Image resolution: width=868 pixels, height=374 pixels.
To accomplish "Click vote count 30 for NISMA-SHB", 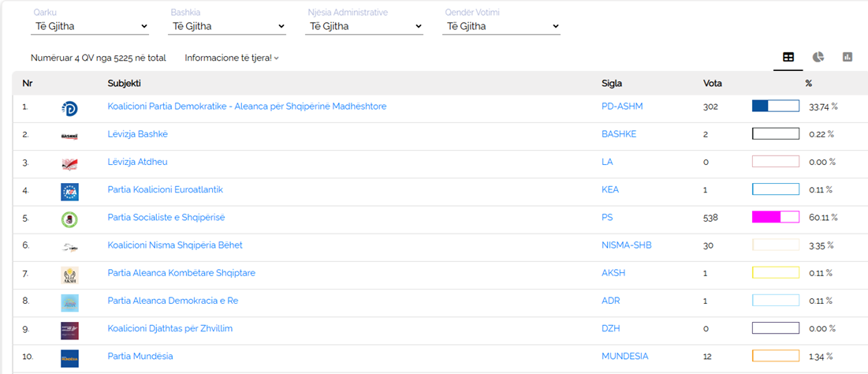I will click(708, 245).
